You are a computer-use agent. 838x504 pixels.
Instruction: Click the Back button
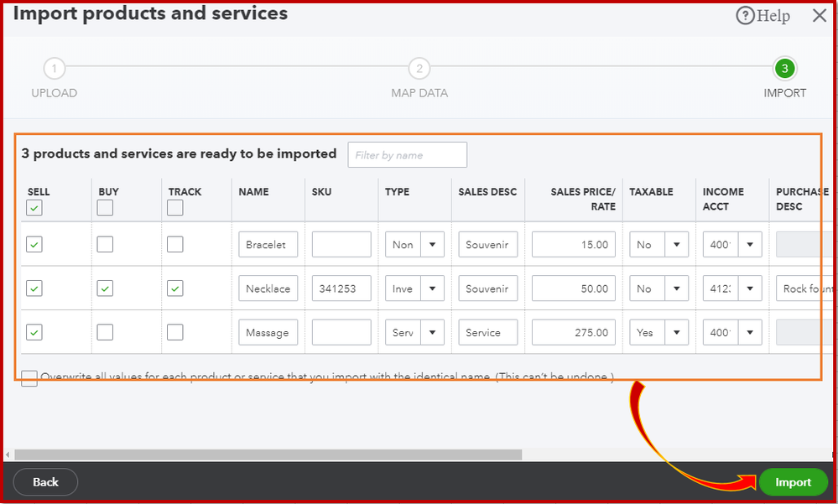click(x=45, y=482)
